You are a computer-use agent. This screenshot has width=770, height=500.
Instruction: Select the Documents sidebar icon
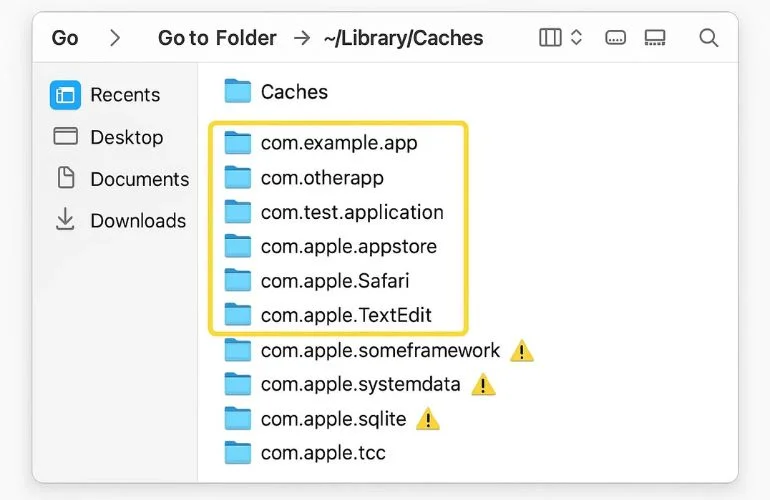(x=66, y=179)
